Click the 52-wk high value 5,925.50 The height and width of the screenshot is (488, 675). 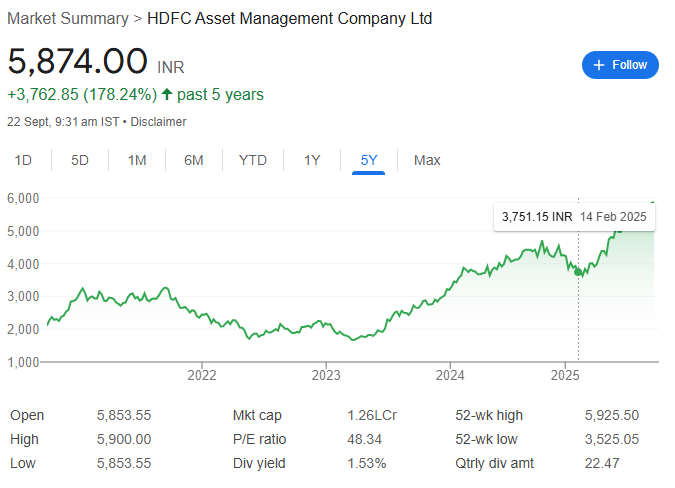pyautogui.click(x=612, y=415)
